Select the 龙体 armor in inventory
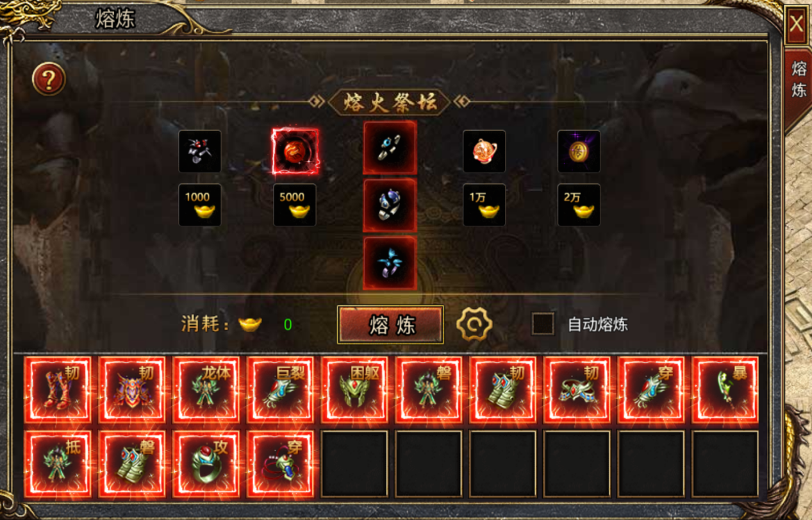This screenshot has height=520, width=812. (206, 390)
